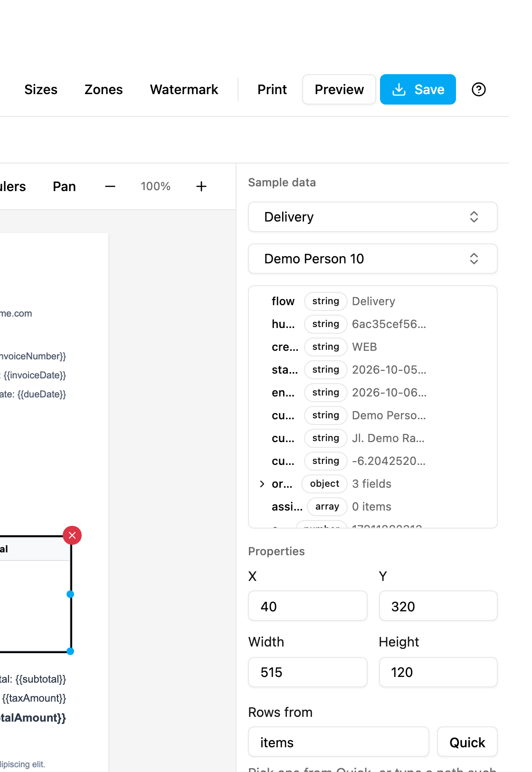This screenshot has width=532, height=772.
Task: Select the {{invoiceDate}} text on canvas
Action: point(35,376)
